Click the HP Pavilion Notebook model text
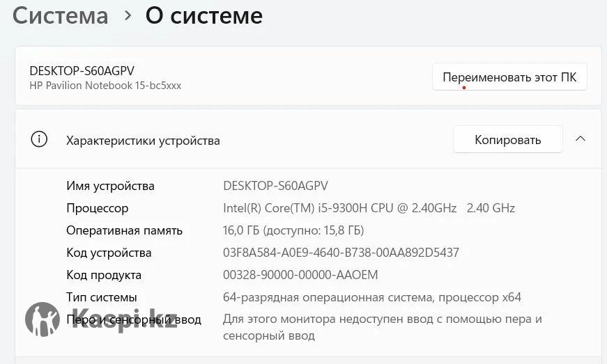Viewport: 607px width, 364px height. [x=105, y=86]
